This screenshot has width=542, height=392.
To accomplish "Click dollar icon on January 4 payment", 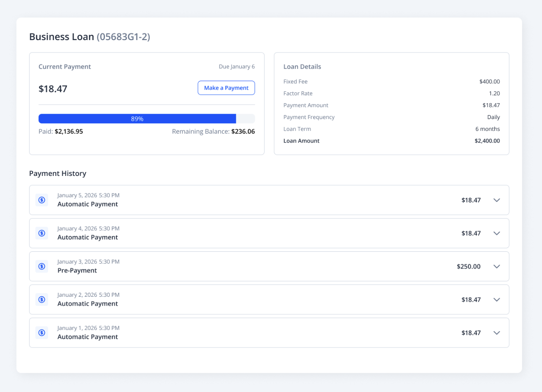I will [x=42, y=233].
